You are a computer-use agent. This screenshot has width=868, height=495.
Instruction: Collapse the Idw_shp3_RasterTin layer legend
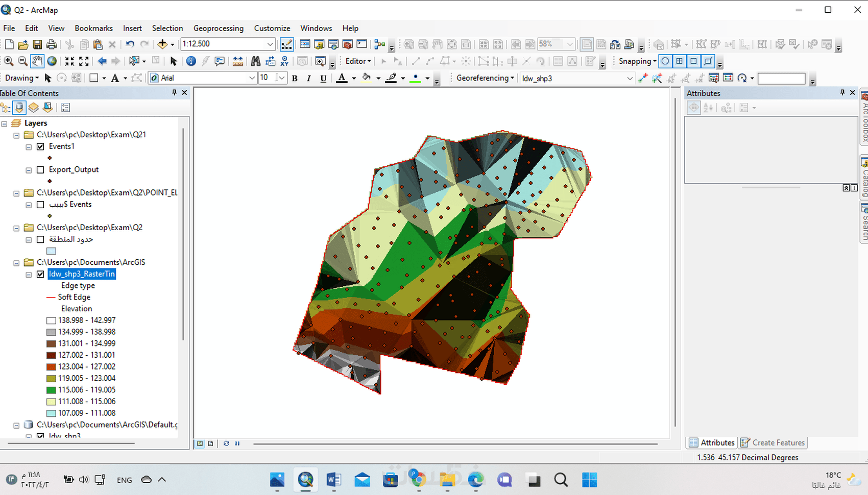[29, 275]
